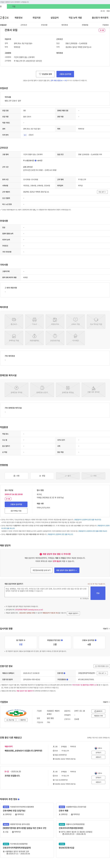Click the 교육비 지원 welfare icon

[x=75, y=321]
